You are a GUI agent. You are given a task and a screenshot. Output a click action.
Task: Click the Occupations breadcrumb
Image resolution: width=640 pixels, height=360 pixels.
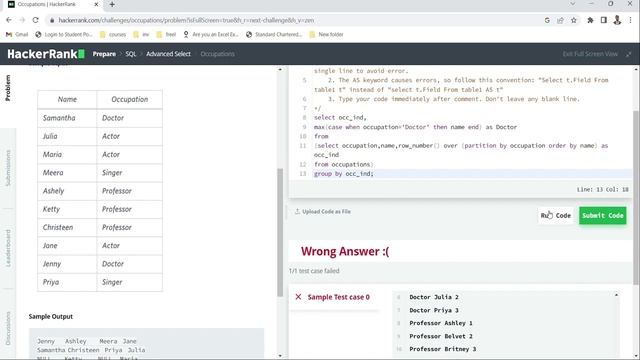pos(217,54)
